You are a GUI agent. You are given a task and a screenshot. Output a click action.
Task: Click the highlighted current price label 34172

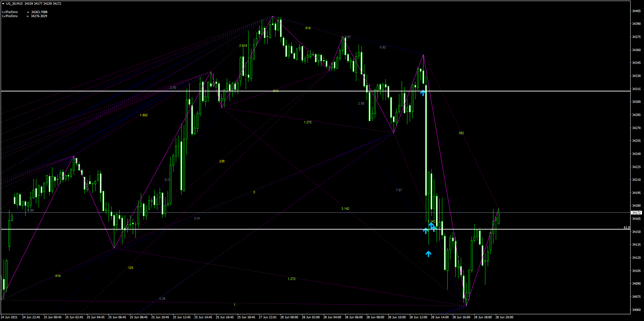[x=636, y=213]
